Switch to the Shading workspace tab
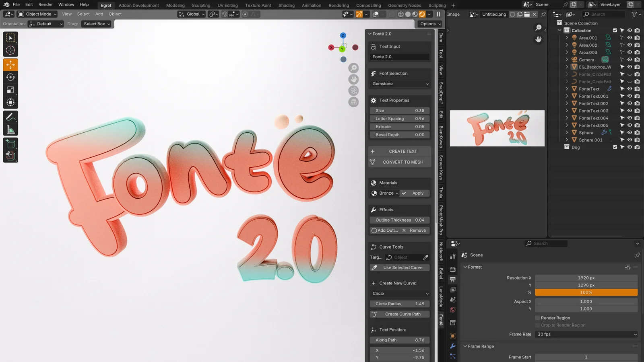Viewport: 644px width, 362px height. click(x=286, y=5)
